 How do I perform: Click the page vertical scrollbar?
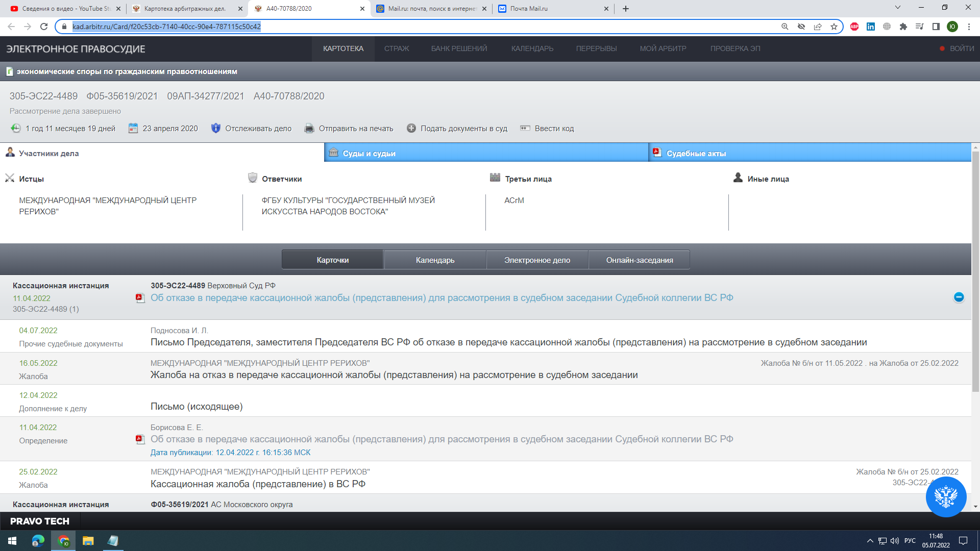click(975, 270)
